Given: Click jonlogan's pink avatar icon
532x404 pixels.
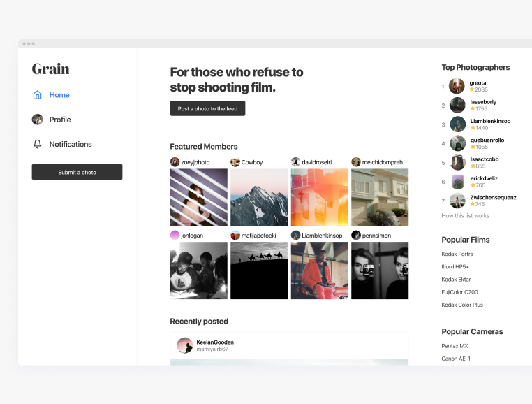Looking at the screenshot, I should click(x=175, y=236).
